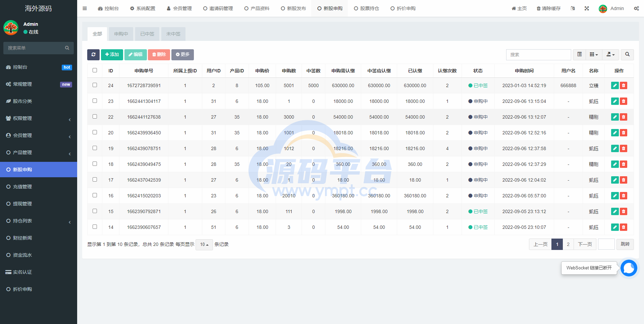The image size is (644, 324).
Task: Open 充值管理 in the sidebar
Action: pos(39,187)
